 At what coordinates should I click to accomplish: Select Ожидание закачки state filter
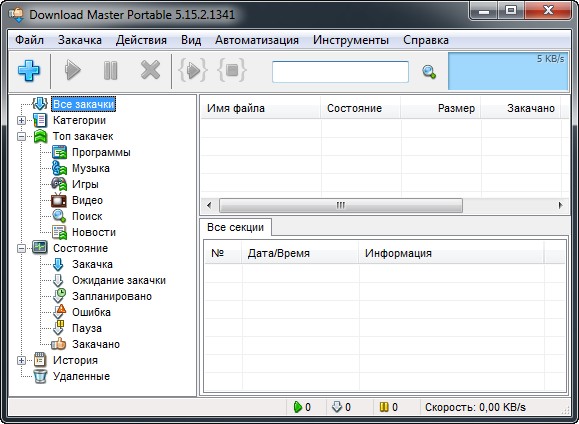click(x=119, y=280)
